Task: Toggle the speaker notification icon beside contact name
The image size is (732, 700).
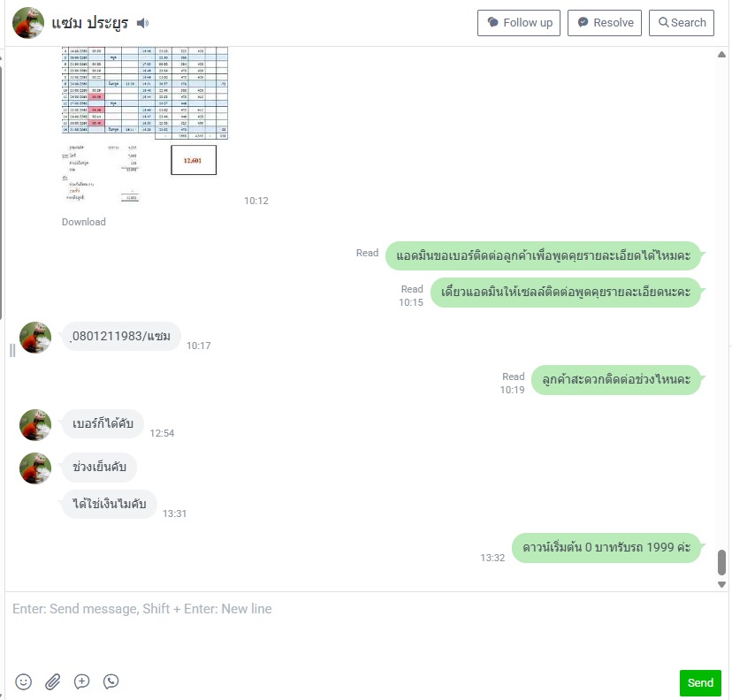Action: [x=142, y=23]
